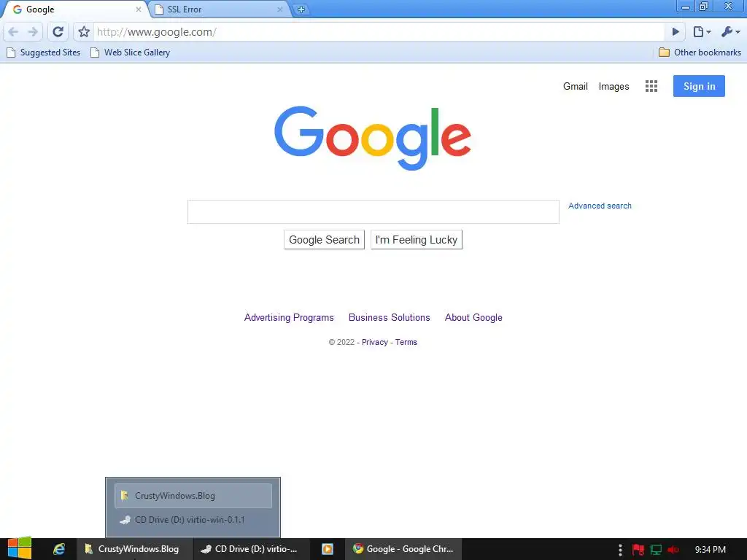Open the wrench settings menu
747x560 pixels.
(730, 32)
